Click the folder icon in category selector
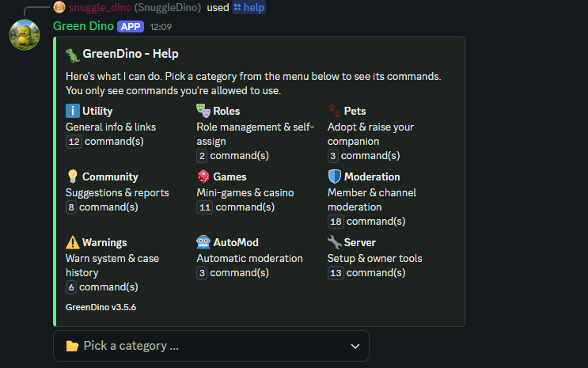The width and height of the screenshot is (588, 368). pos(72,346)
